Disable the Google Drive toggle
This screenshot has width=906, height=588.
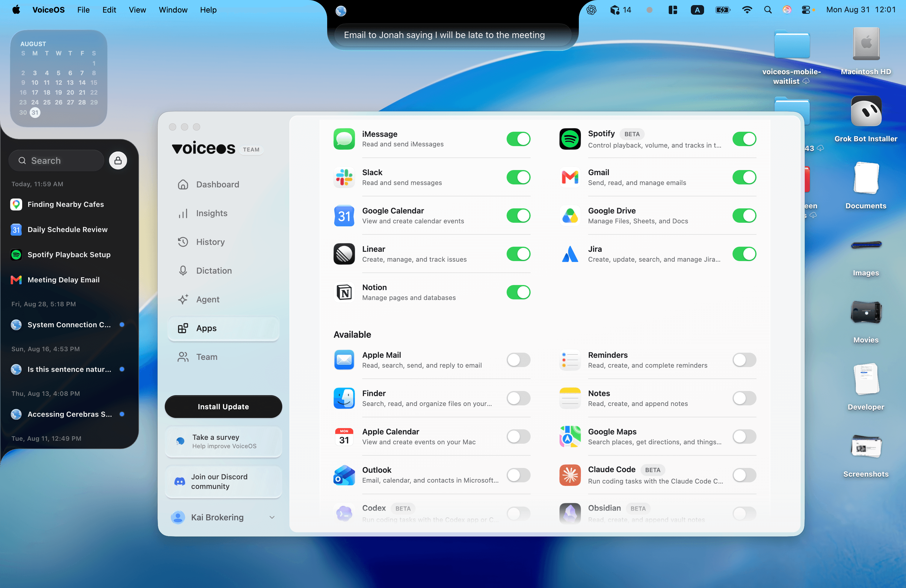744,216
